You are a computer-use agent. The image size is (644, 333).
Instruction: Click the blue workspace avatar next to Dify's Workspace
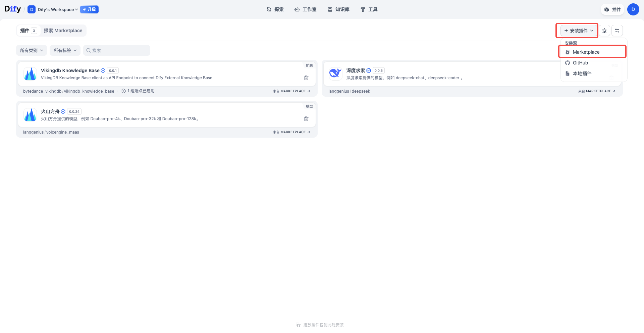[x=32, y=9]
